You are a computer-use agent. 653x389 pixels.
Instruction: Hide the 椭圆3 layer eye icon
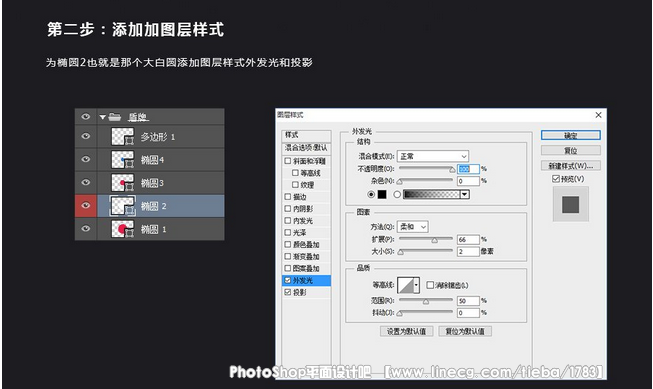(x=86, y=182)
